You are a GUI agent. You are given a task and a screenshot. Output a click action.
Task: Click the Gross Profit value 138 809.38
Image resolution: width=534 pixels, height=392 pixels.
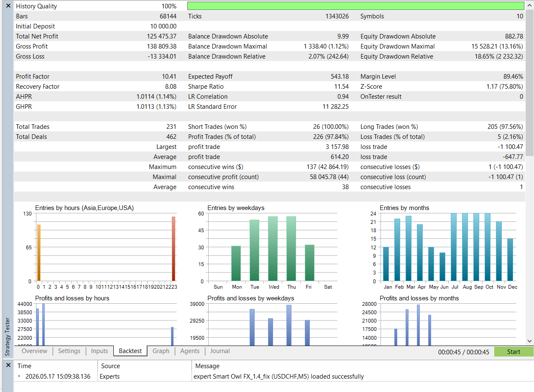[162, 46]
